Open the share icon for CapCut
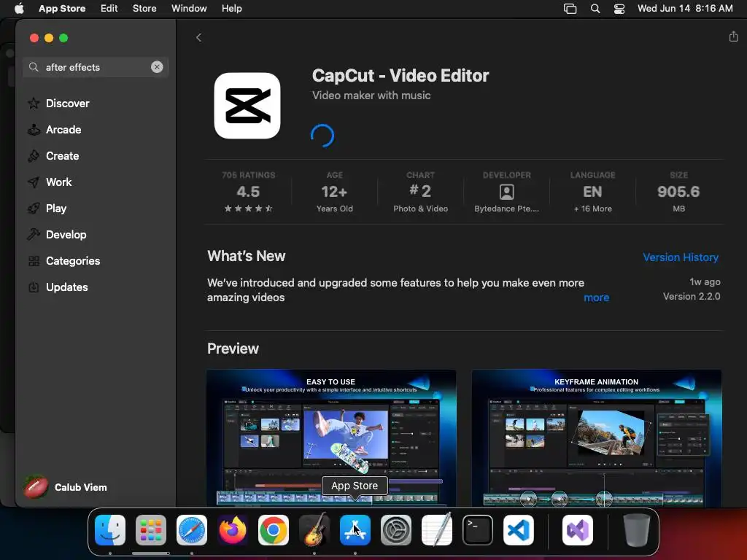The height and width of the screenshot is (560, 747). pyautogui.click(x=733, y=36)
